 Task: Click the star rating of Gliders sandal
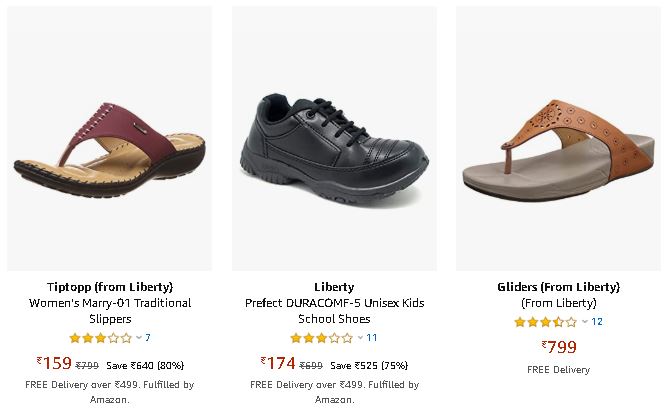(545, 322)
